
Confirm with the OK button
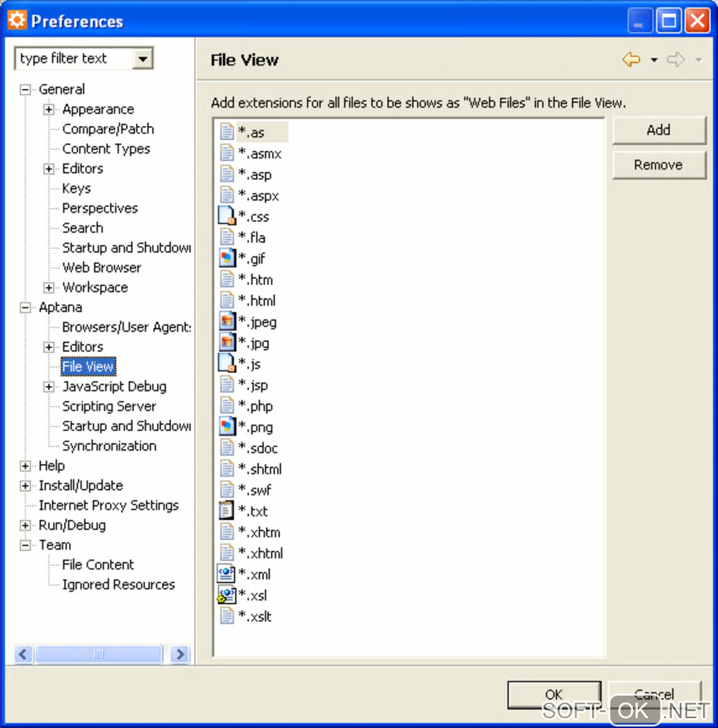[554, 695]
